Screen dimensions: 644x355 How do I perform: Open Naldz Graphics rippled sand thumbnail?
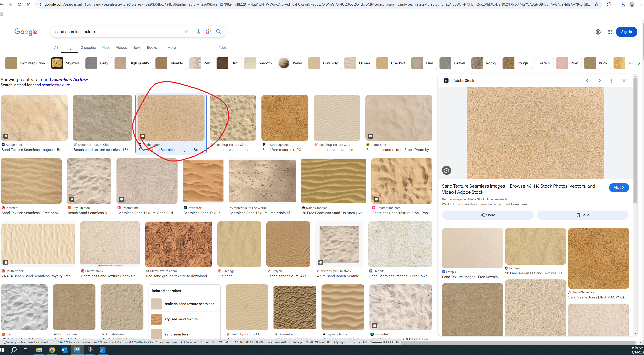(333, 181)
